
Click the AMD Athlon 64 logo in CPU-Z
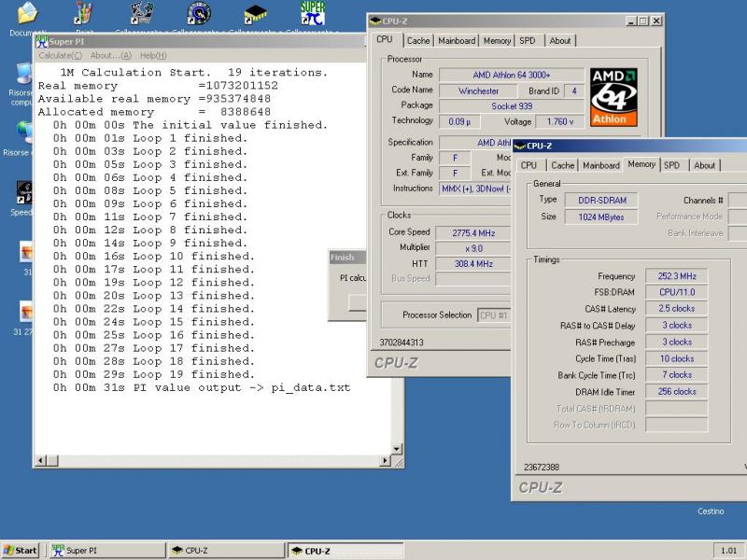pyautogui.click(x=613, y=97)
